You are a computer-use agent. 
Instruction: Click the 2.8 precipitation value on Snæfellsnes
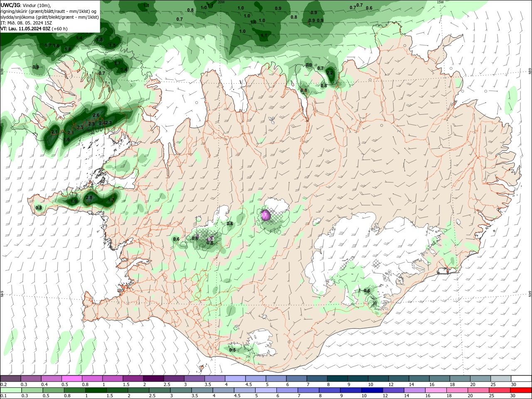coord(89,197)
